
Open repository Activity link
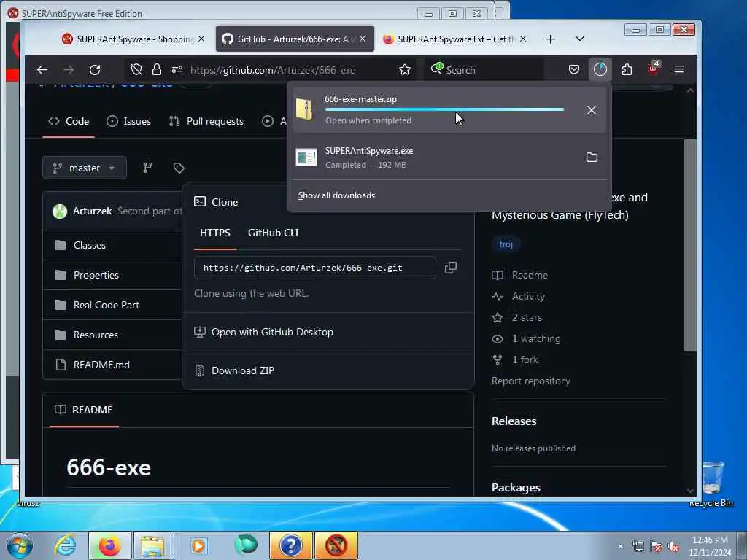[528, 296]
